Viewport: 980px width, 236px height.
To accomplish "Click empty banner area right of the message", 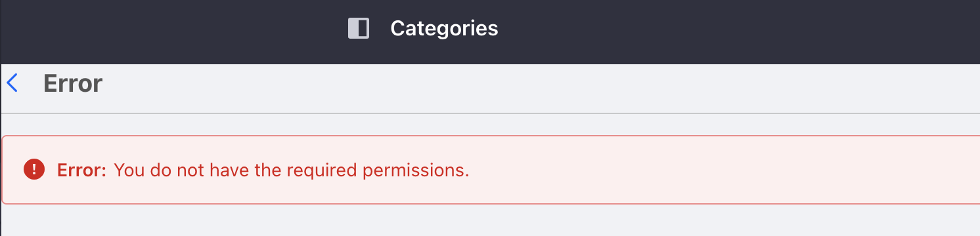I will click(723, 170).
